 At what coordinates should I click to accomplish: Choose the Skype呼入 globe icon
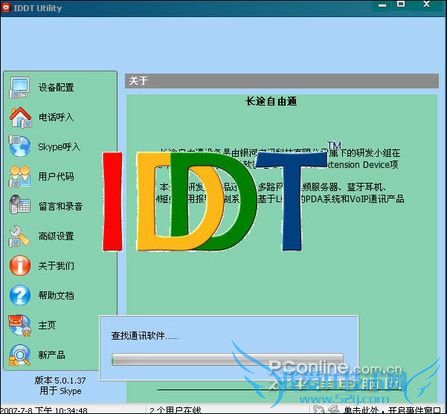click(x=20, y=146)
